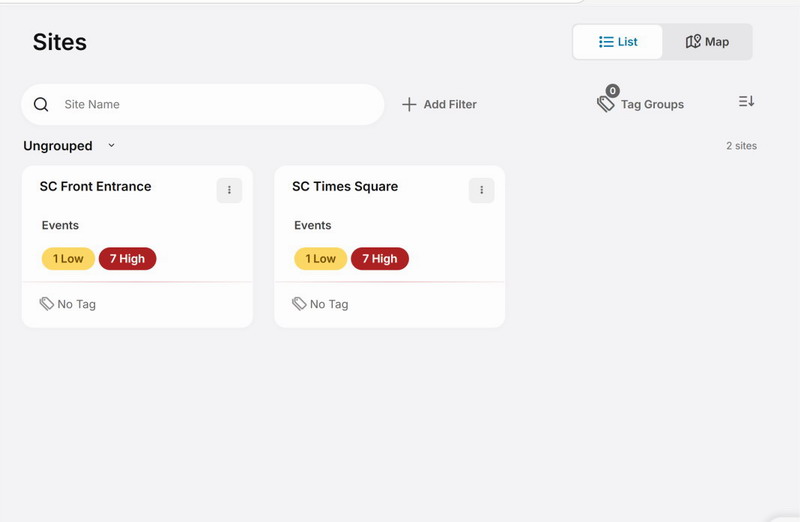
Task: Open Tag Groups
Action: (x=651, y=104)
